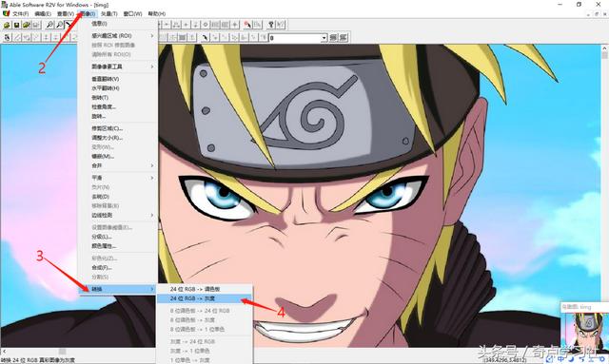Open the 窗口(W) menu
Screen dimensions: 609x364
tap(132, 13)
